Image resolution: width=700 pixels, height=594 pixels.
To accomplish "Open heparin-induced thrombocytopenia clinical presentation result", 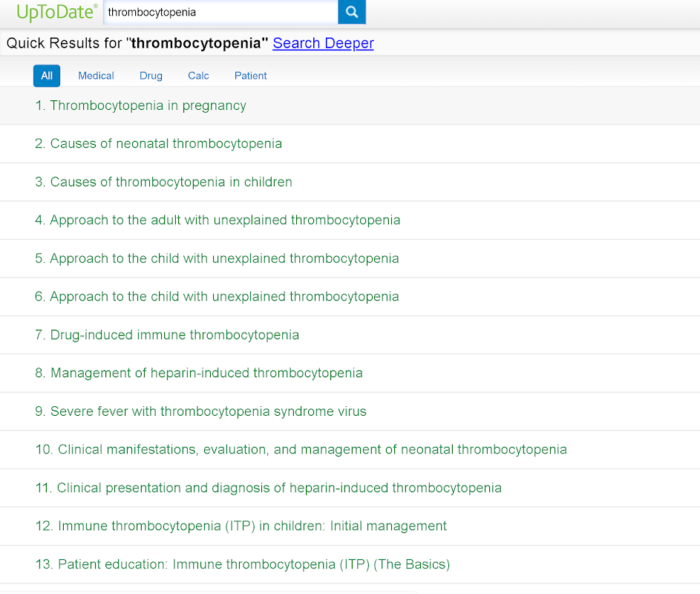I will (x=279, y=488).
